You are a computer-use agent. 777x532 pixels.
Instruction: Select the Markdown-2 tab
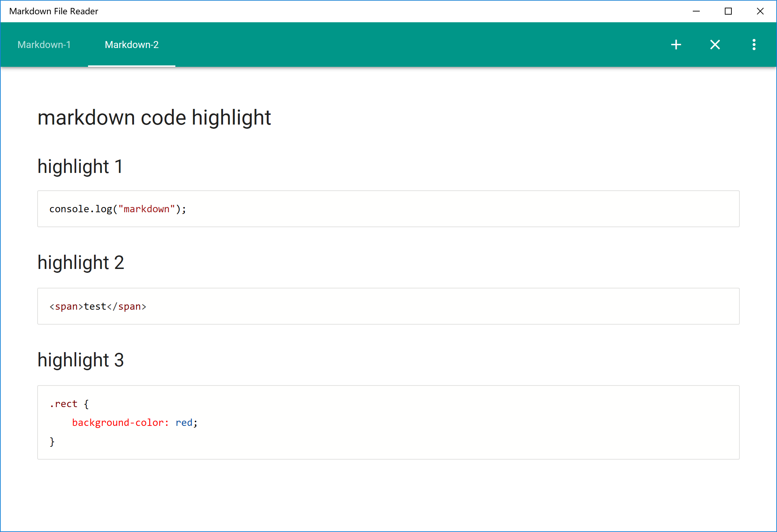(x=132, y=45)
